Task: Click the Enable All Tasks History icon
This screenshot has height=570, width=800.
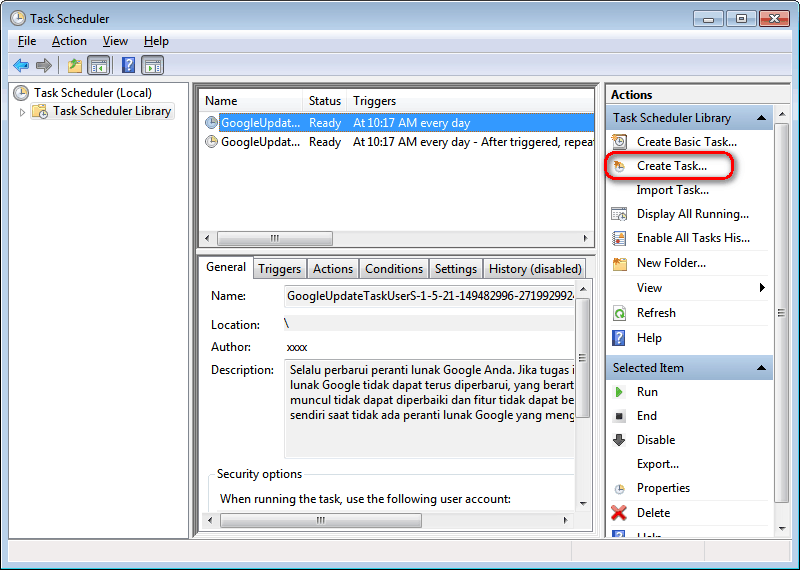Action: coord(619,238)
